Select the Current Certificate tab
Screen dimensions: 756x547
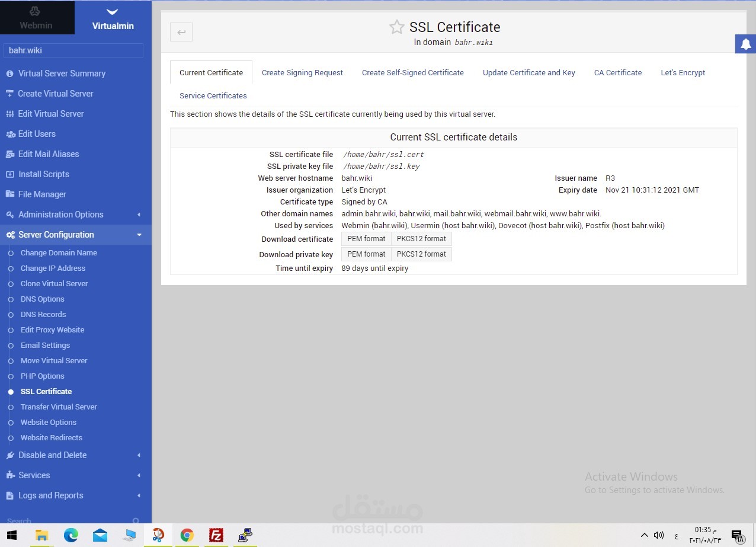point(211,72)
